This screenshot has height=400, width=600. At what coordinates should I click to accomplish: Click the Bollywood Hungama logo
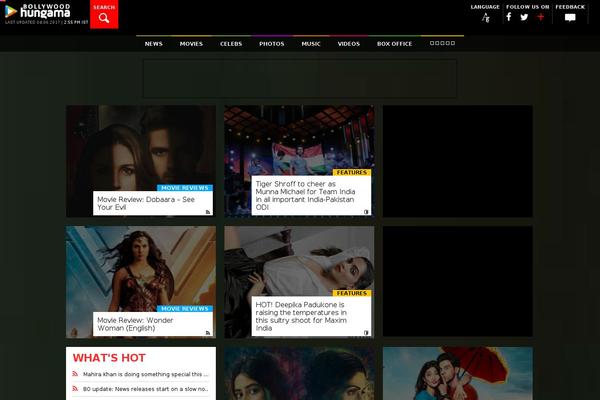tap(38, 11)
